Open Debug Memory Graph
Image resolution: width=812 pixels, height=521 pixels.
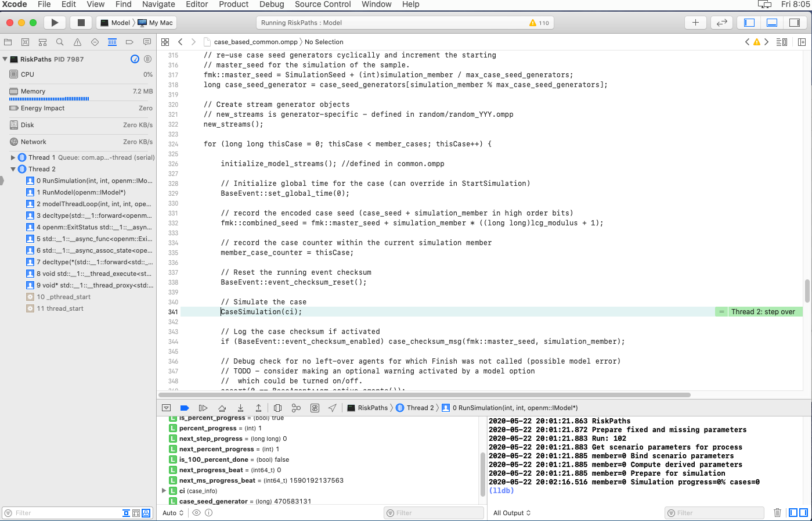pyautogui.click(x=296, y=408)
